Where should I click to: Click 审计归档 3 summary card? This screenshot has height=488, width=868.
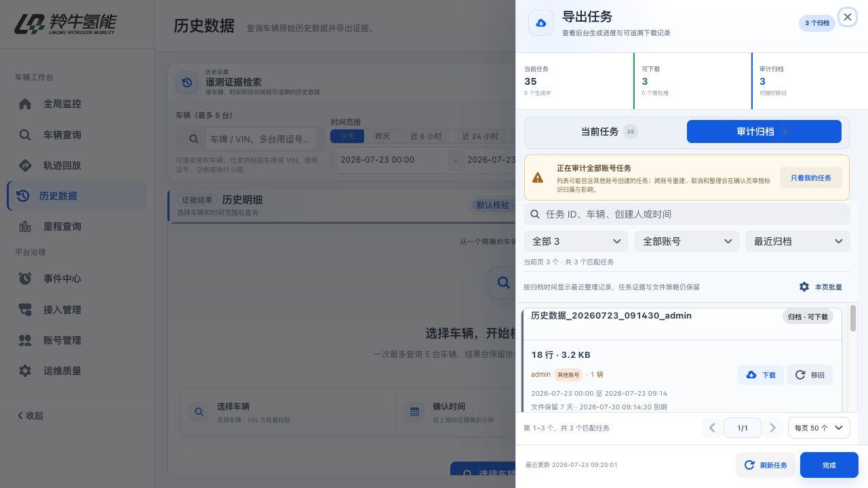point(810,81)
